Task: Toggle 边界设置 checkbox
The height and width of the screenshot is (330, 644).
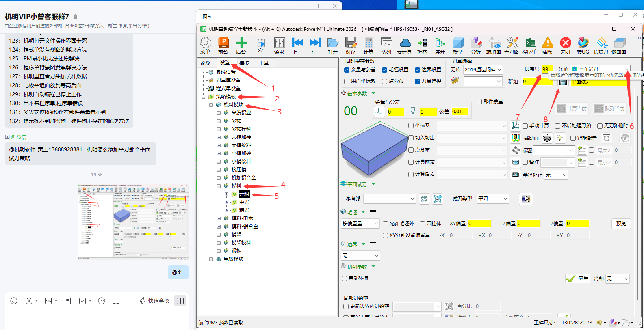Action: [x=417, y=70]
